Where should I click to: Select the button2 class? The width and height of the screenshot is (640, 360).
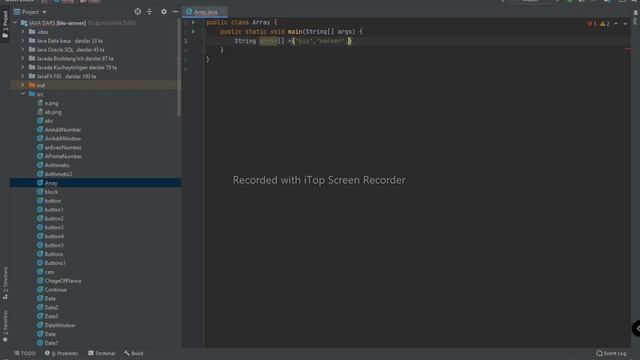50,219
